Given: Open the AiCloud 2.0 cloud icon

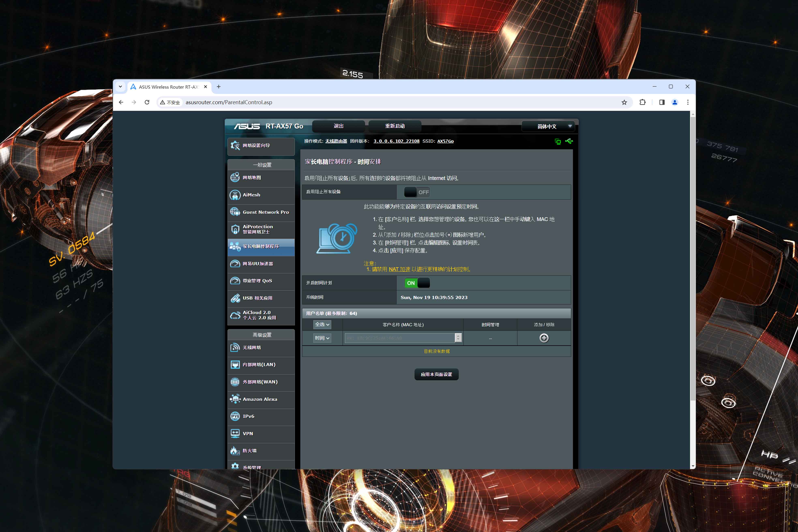Looking at the screenshot, I should click(x=235, y=315).
